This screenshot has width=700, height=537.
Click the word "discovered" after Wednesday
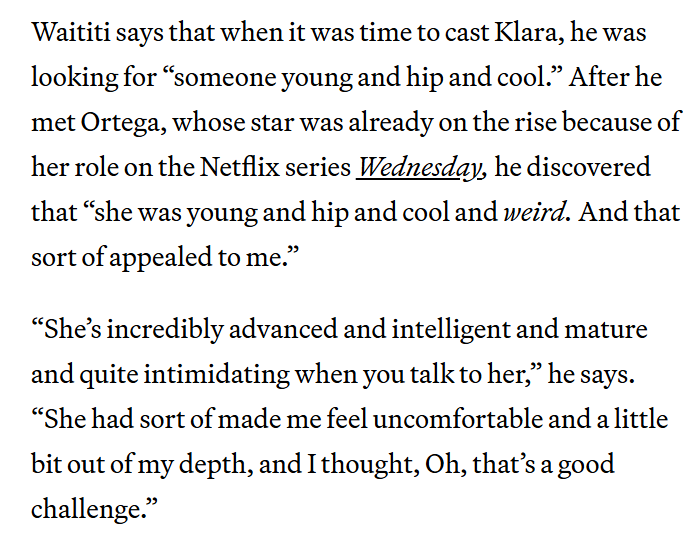click(588, 167)
